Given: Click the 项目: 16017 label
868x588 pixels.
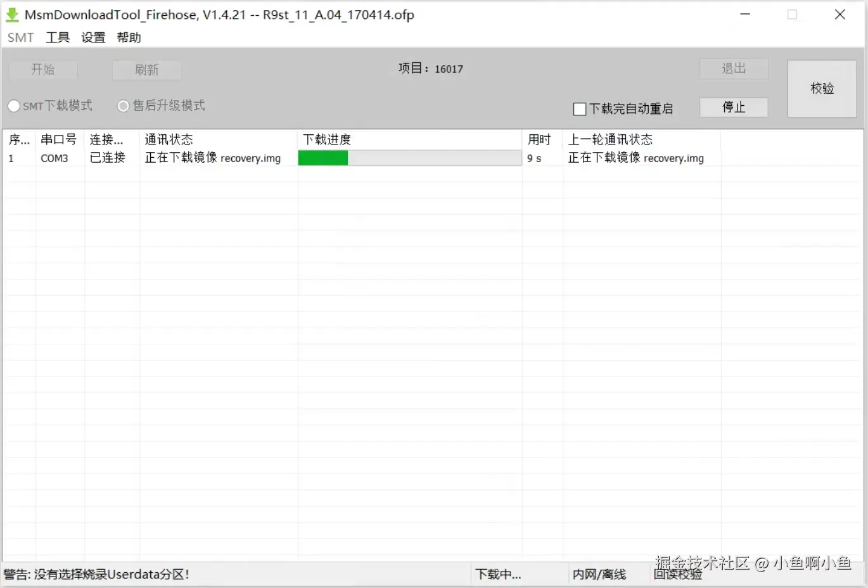Looking at the screenshot, I should (x=431, y=68).
